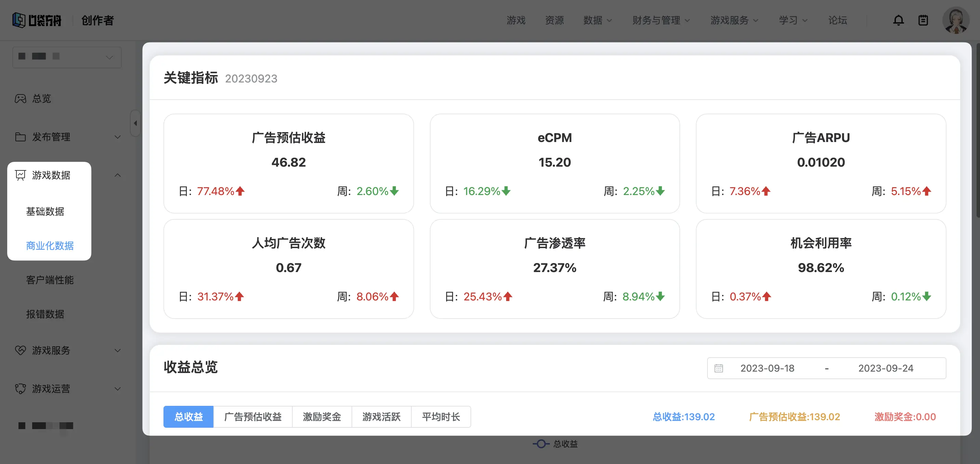Open 论坛 forum link

point(837,20)
